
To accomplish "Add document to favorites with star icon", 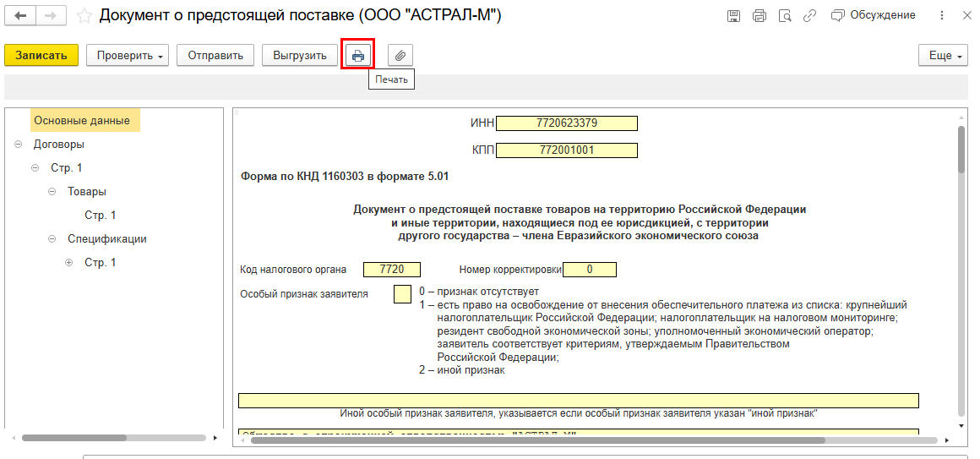I will 84,16.
